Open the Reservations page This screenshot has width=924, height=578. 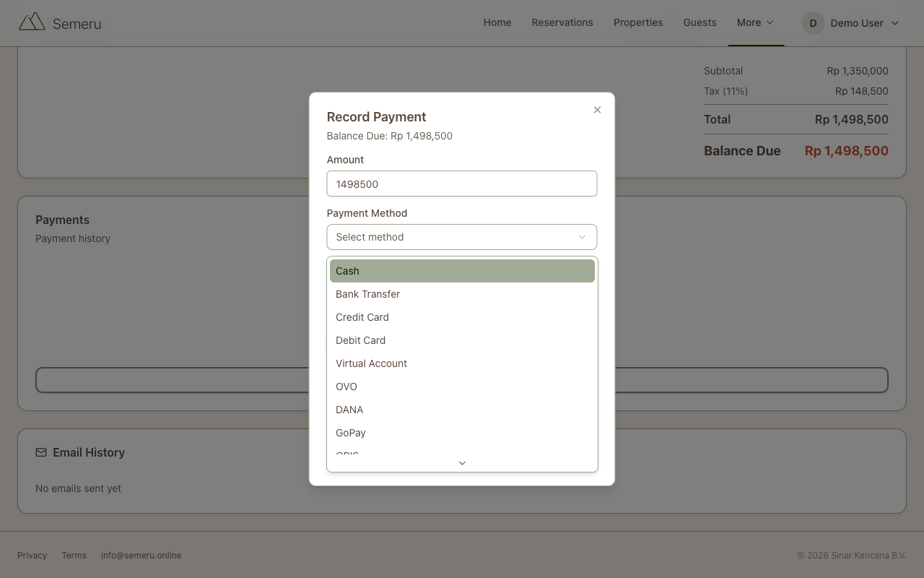(x=562, y=22)
